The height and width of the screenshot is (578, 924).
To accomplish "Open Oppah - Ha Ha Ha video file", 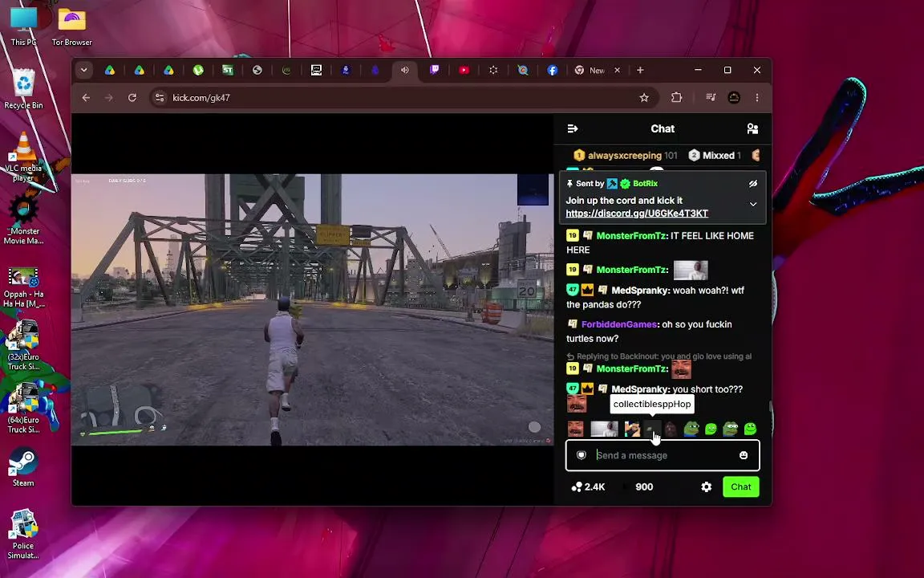I will (23, 288).
